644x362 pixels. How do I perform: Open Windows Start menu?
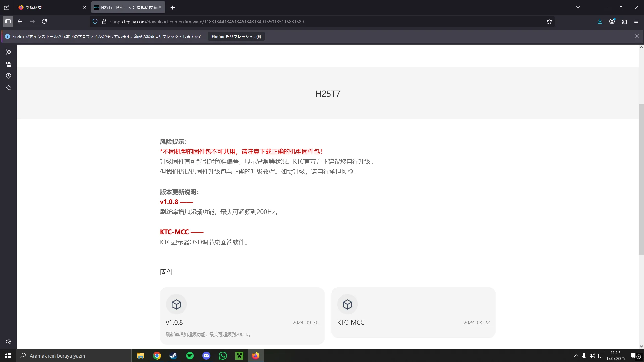click(x=8, y=356)
